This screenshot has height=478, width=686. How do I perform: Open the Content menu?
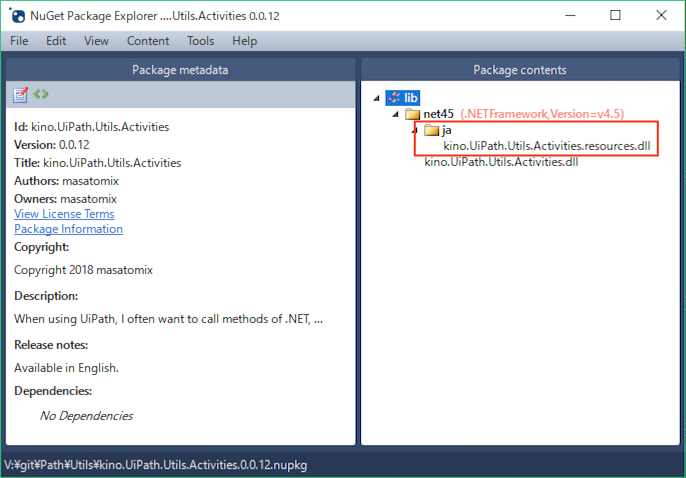pyautogui.click(x=148, y=41)
